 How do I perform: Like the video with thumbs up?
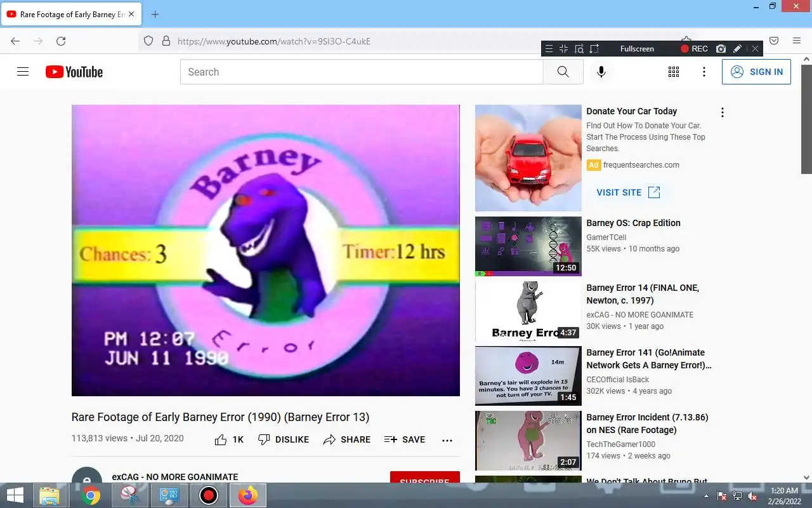point(229,439)
